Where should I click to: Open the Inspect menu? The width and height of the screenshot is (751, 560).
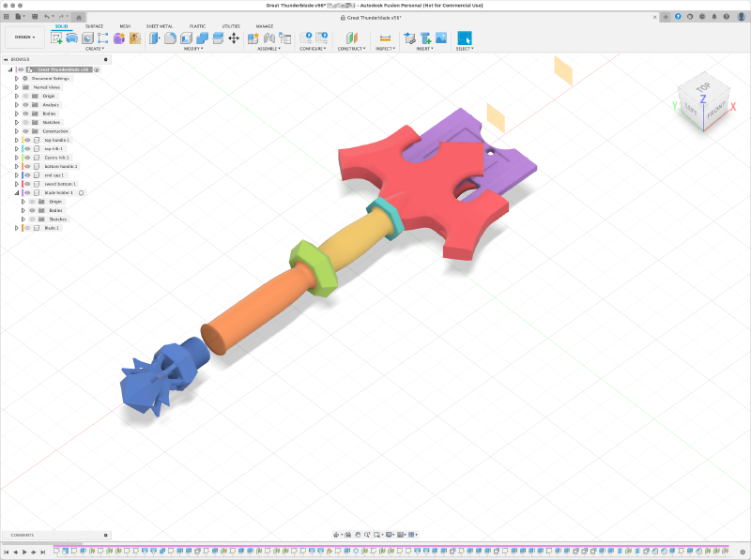[385, 49]
